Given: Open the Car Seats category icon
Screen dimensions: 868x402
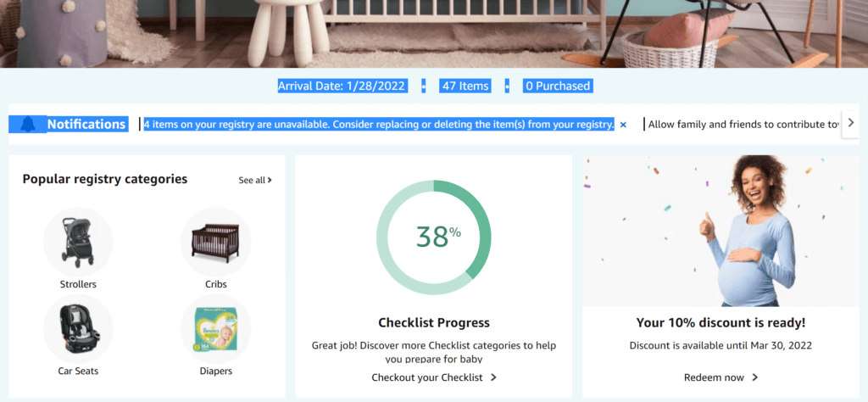Looking at the screenshot, I should point(78,329).
